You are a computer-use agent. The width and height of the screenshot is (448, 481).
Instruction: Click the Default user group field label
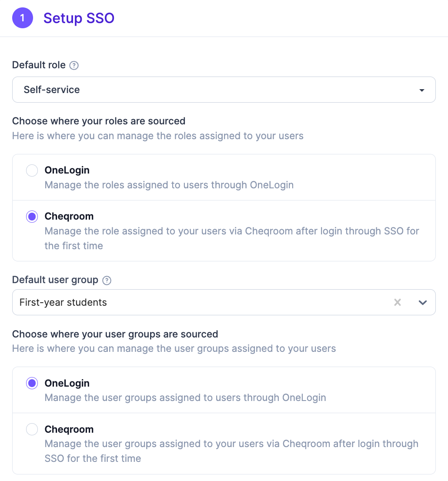[55, 280]
